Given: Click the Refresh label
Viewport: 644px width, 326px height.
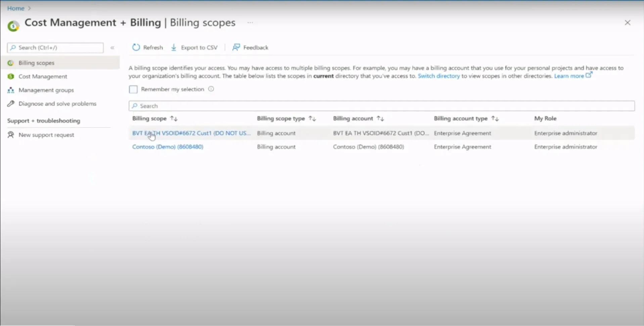Looking at the screenshot, I should pyautogui.click(x=153, y=48).
